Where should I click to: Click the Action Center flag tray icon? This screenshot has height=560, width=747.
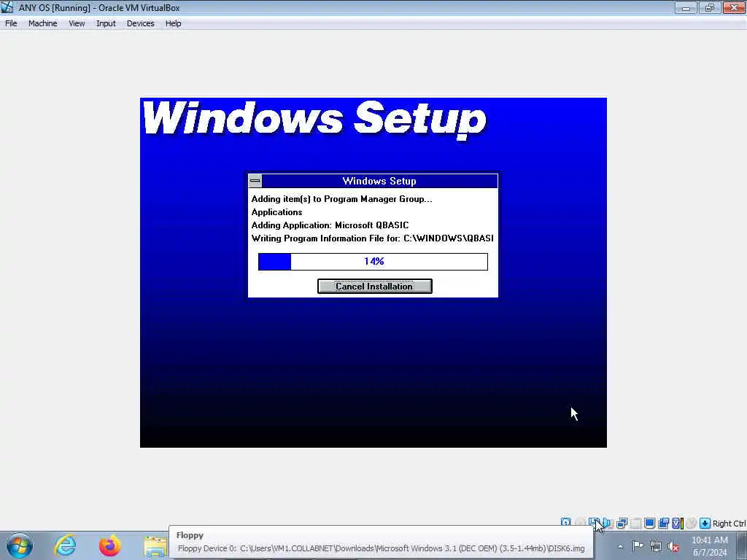[638, 545]
